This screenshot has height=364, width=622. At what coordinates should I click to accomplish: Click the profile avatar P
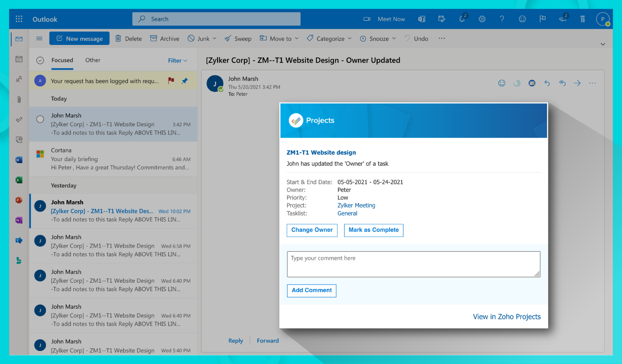pos(603,19)
